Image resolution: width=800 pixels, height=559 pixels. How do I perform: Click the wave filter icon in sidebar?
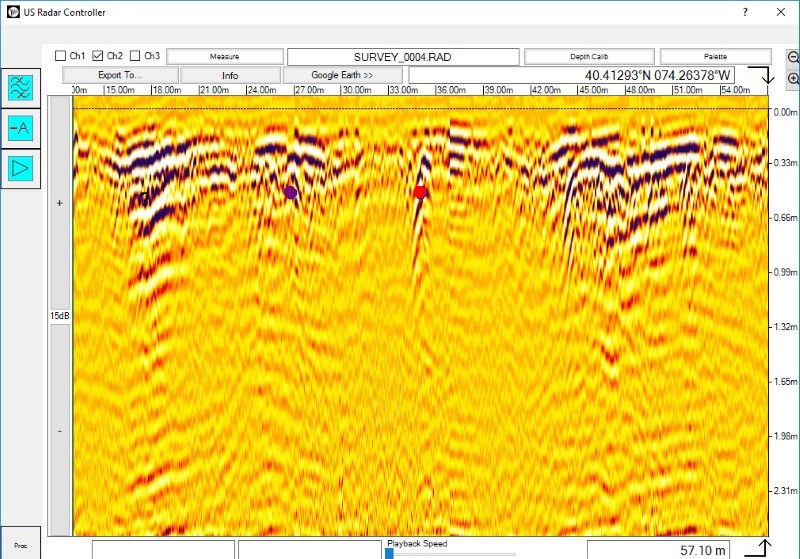point(20,88)
